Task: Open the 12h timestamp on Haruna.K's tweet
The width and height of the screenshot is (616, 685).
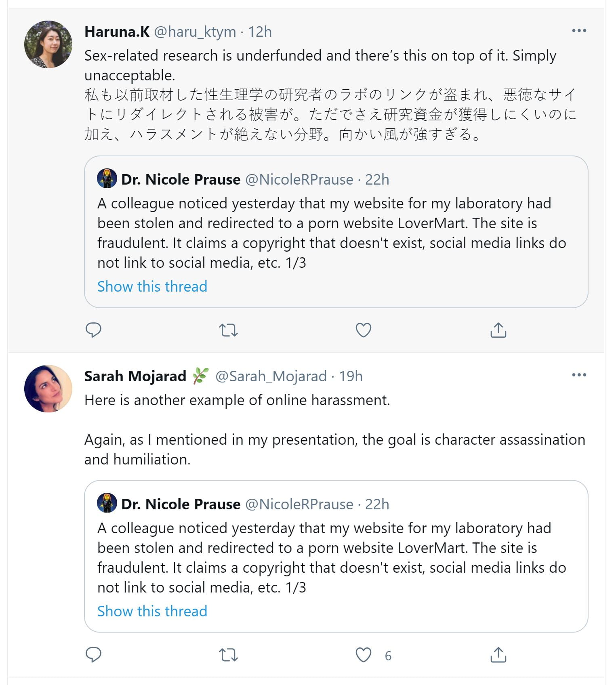Action: [x=260, y=32]
